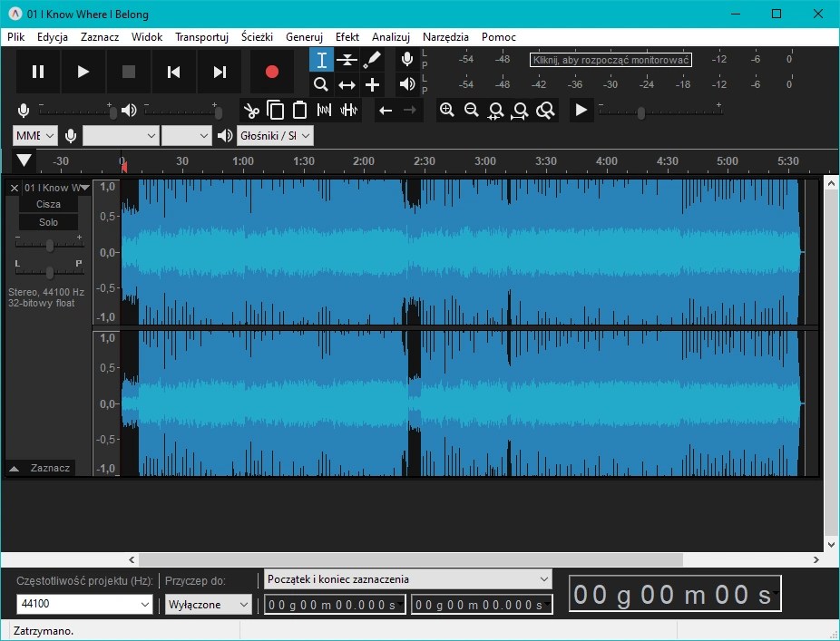Cut selection with the scissors icon
This screenshot has width=840, height=641.
tap(250, 111)
